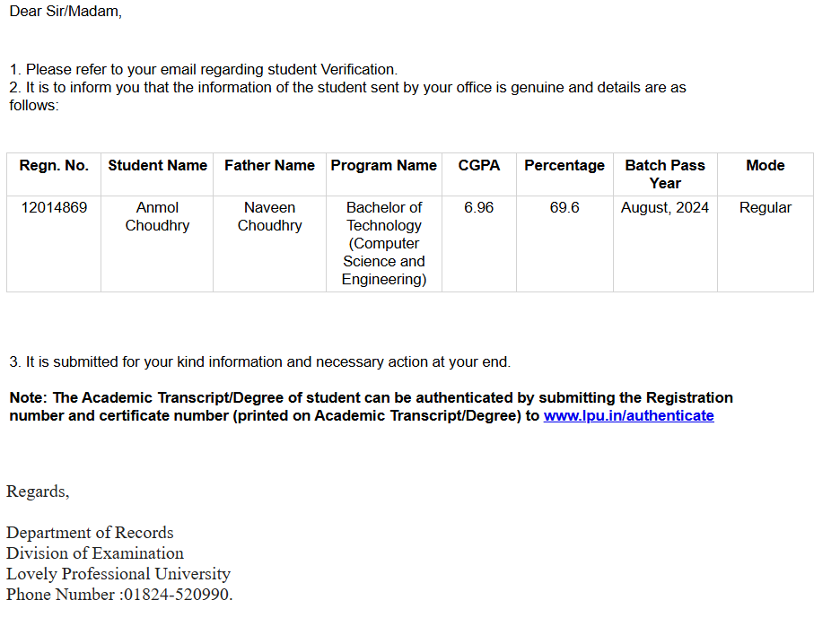Click the 69.6 percentage value

[564, 208]
